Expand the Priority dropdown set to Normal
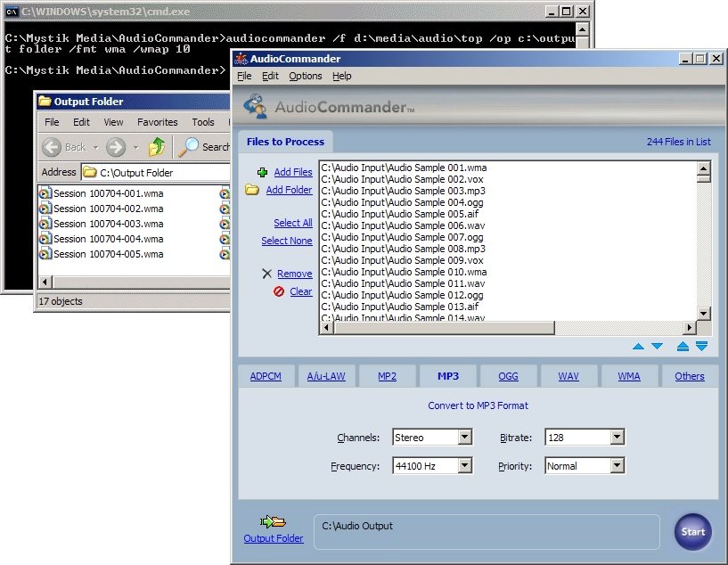 [x=617, y=466]
